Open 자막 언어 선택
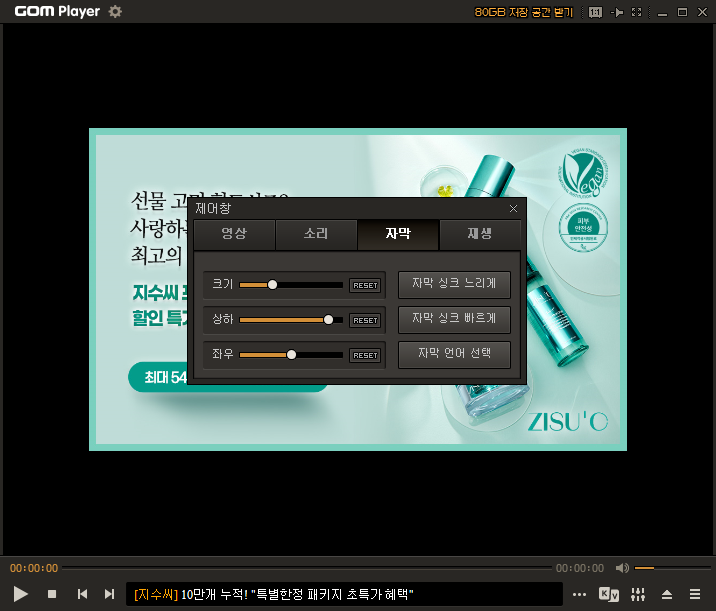716x611 pixels. click(454, 355)
